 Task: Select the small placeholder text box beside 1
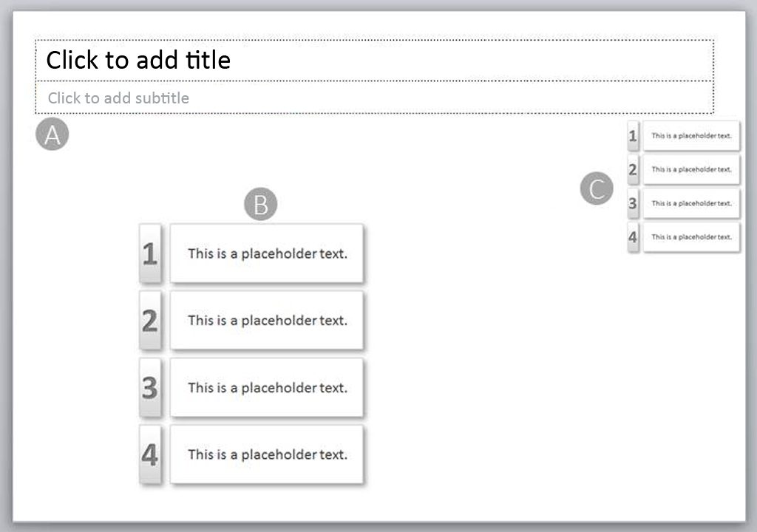point(691,136)
